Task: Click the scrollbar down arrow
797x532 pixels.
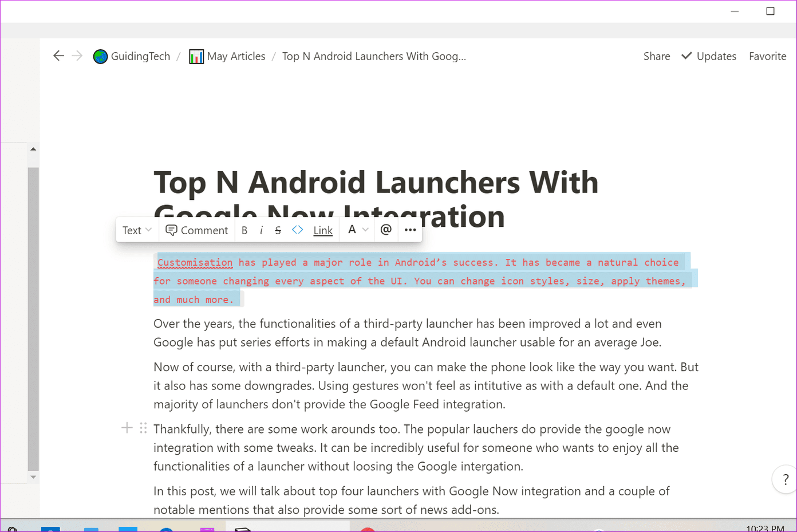Action: (x=33, y=476)
